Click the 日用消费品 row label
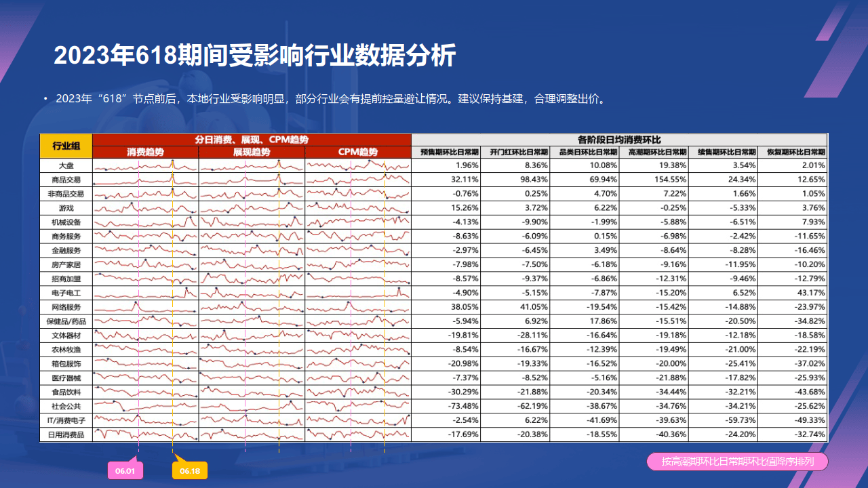The image size is (868, 488). tap(66, 434)
